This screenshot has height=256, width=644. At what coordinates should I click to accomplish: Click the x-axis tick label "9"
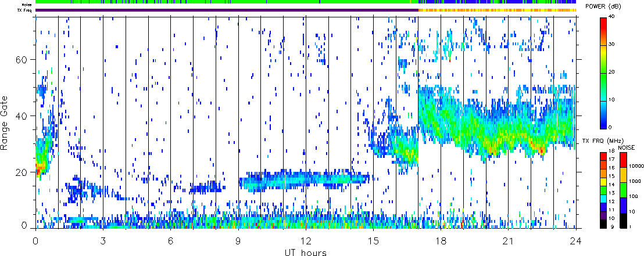pyautogui.click(x=238, y=240)
